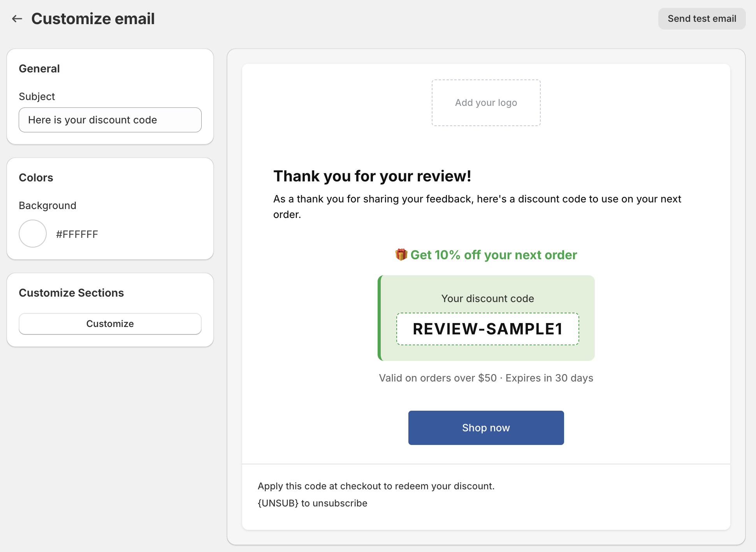Click the Colors section heading
This screenshot has width=756, height=552.
point(36,178)
